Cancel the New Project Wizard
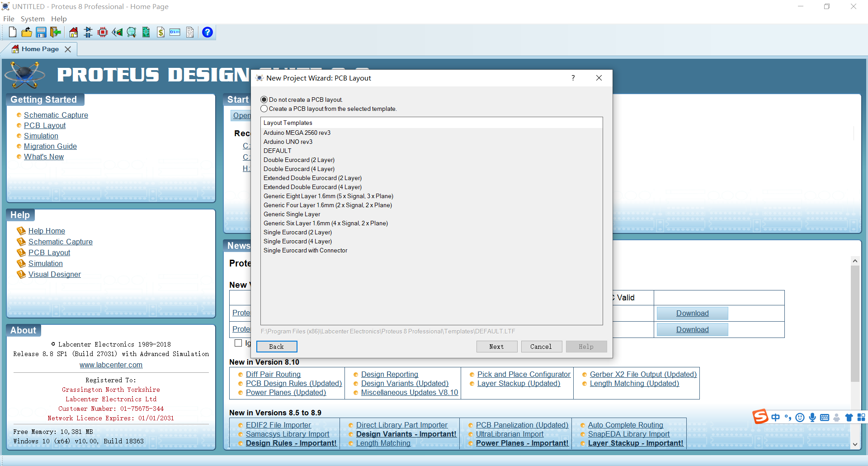Image resolution: width=868 pixels, height=466 pixels. (x=541, y=347)
